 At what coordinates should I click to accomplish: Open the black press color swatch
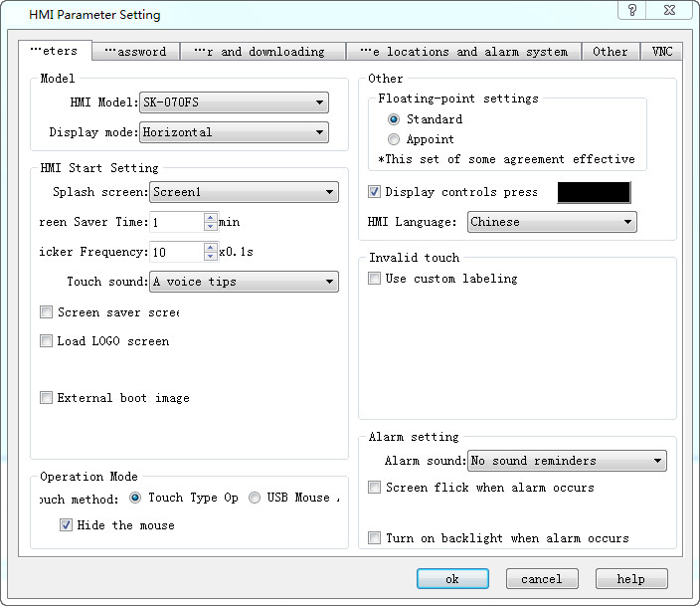tap(594, 192)
